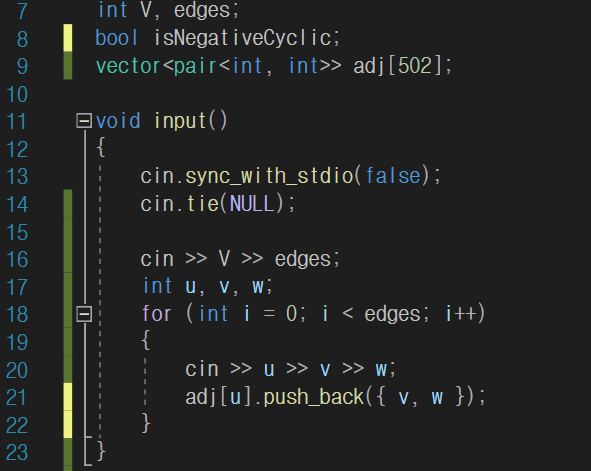Click the push_back method call
Viewport: 591px width, 471px height.
click(314, 397)
